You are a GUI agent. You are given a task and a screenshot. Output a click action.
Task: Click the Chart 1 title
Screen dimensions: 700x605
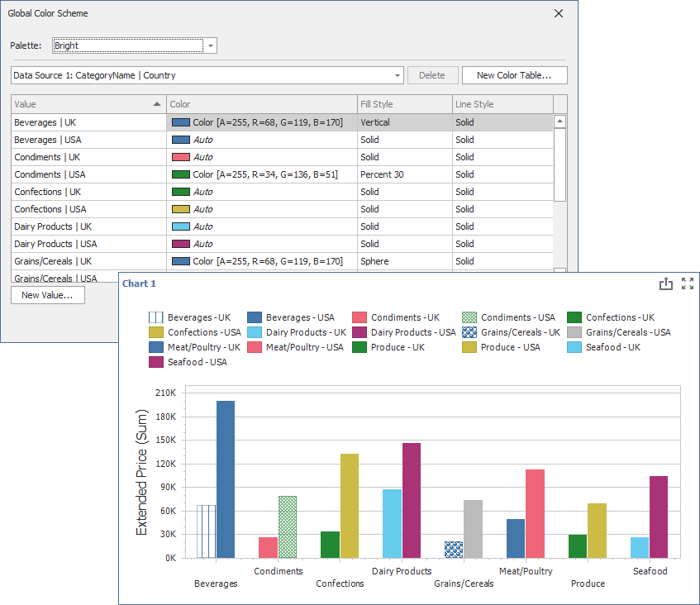click(139, 283)
